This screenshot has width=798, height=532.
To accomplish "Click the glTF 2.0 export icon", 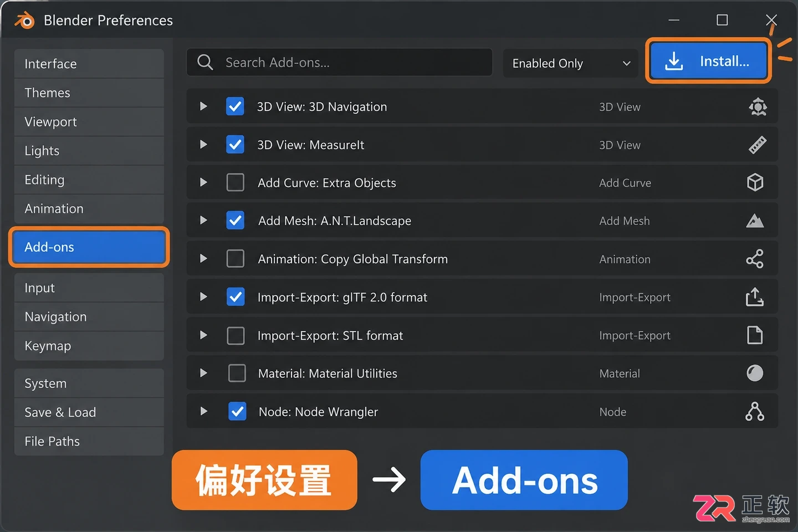I will pyautogui.click(x=755, y=297).
